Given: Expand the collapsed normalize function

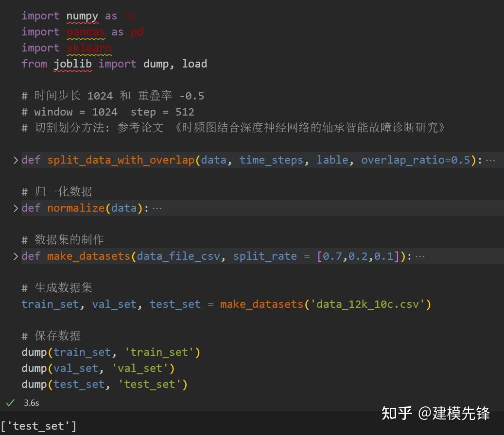Looking at the screenshot, I should pos(15,207).
